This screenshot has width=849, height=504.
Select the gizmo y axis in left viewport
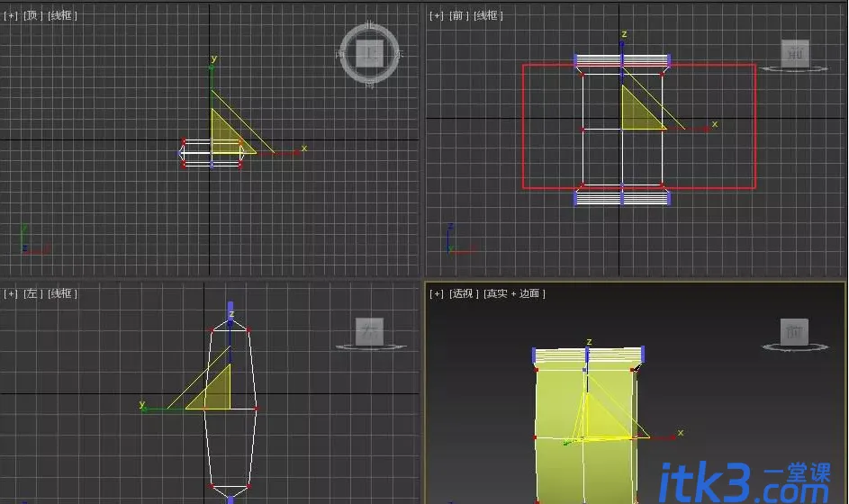tap(164, 409)
